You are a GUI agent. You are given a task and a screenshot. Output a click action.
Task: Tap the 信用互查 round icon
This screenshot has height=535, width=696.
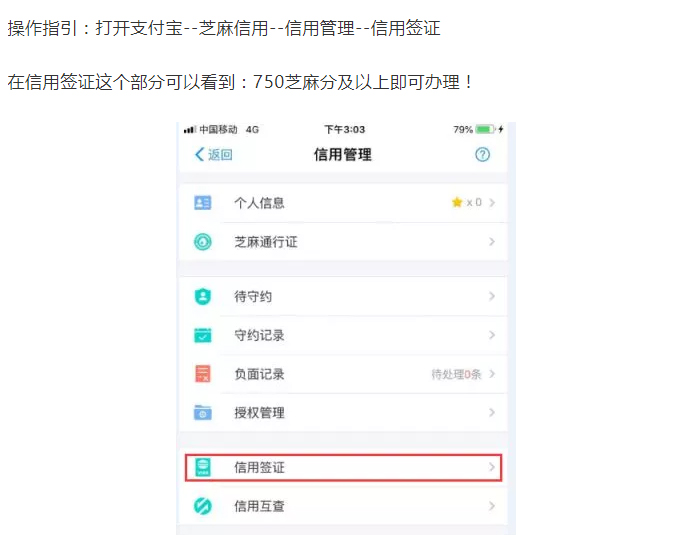coord(203,506)
